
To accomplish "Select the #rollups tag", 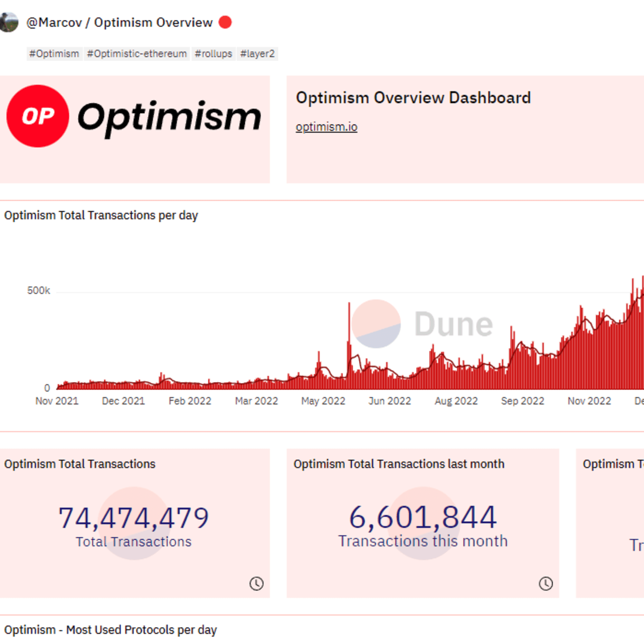I will 214,54.
